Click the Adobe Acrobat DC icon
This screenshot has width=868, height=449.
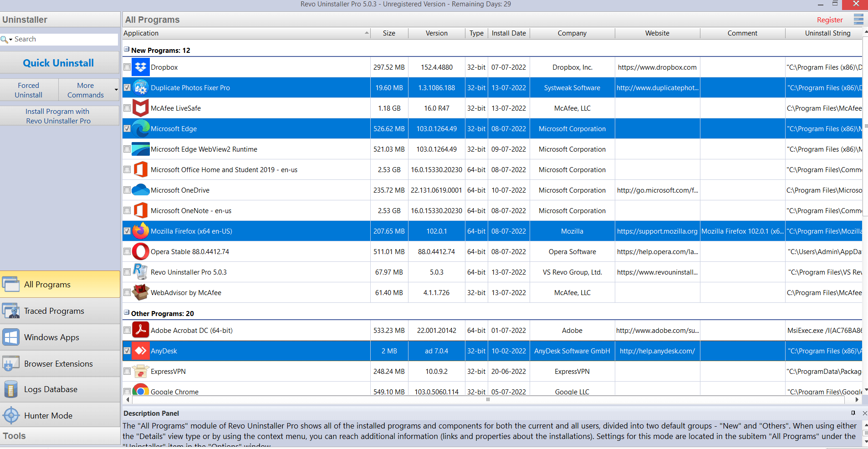[x=140, y=331]
